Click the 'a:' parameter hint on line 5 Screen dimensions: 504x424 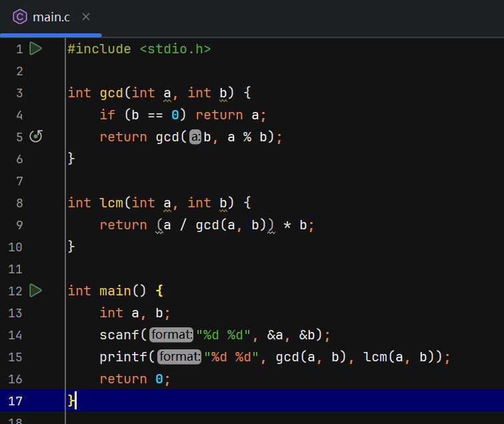pyautogui.click(x=195, y=137)
